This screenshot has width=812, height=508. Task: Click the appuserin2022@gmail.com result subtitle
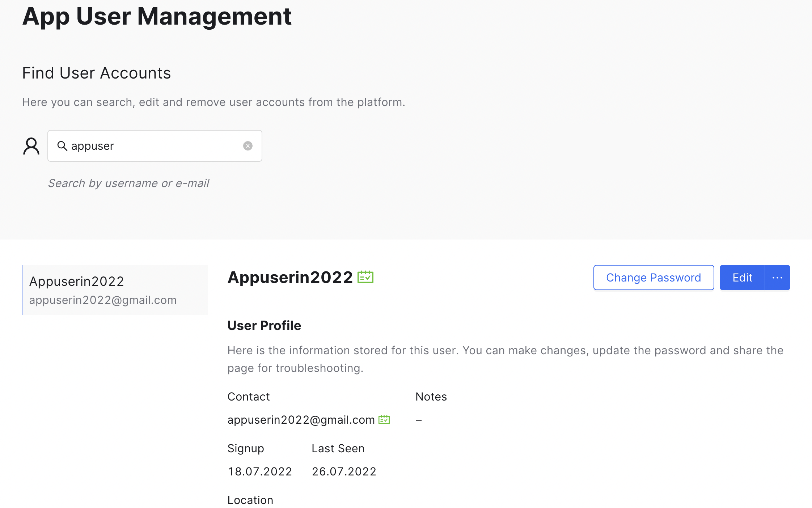(103, 300)
